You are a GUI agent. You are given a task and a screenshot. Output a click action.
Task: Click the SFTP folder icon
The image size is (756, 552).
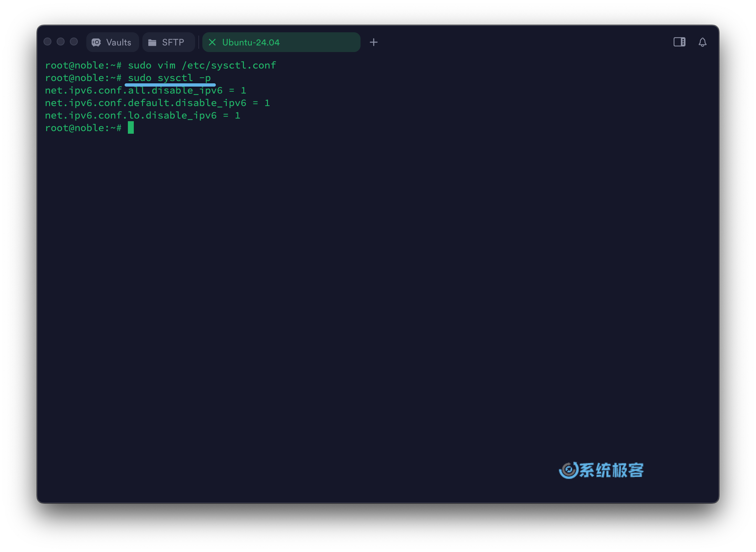[152, 42]
